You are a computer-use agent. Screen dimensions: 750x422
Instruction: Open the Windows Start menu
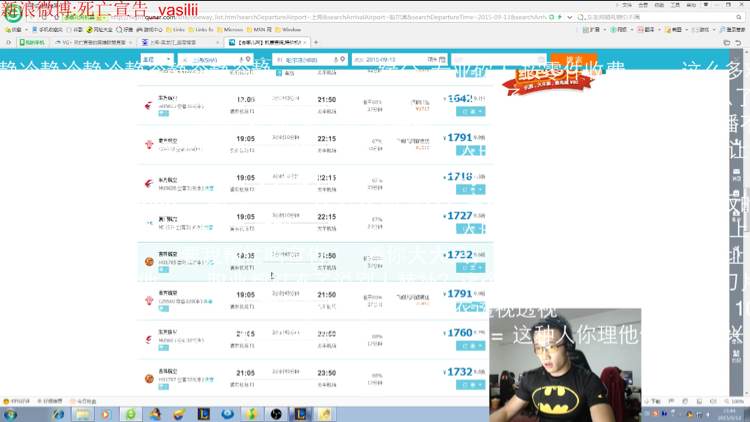[11, 413]
